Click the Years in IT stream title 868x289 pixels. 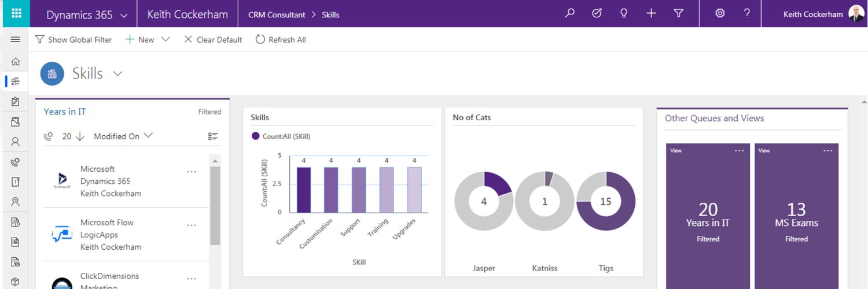tap(65, 112)
